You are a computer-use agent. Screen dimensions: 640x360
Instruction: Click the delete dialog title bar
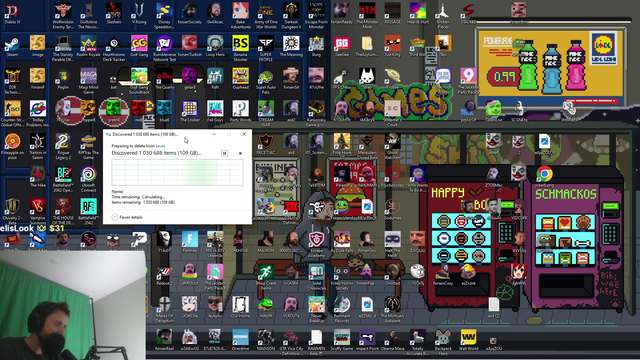157,134
